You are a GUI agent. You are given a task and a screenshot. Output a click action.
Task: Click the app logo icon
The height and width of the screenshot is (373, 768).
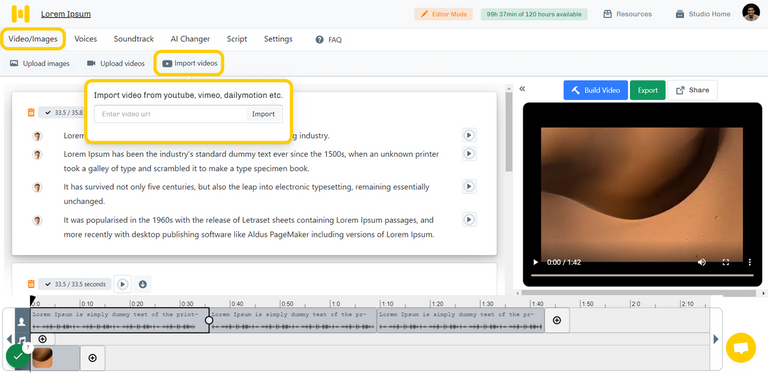21,14
